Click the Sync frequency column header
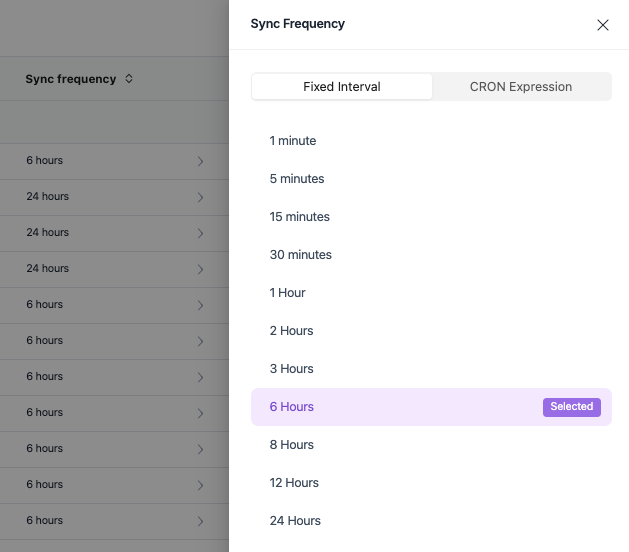The width and height of the screenshot is (629, 552). click(x=71, y=79)
